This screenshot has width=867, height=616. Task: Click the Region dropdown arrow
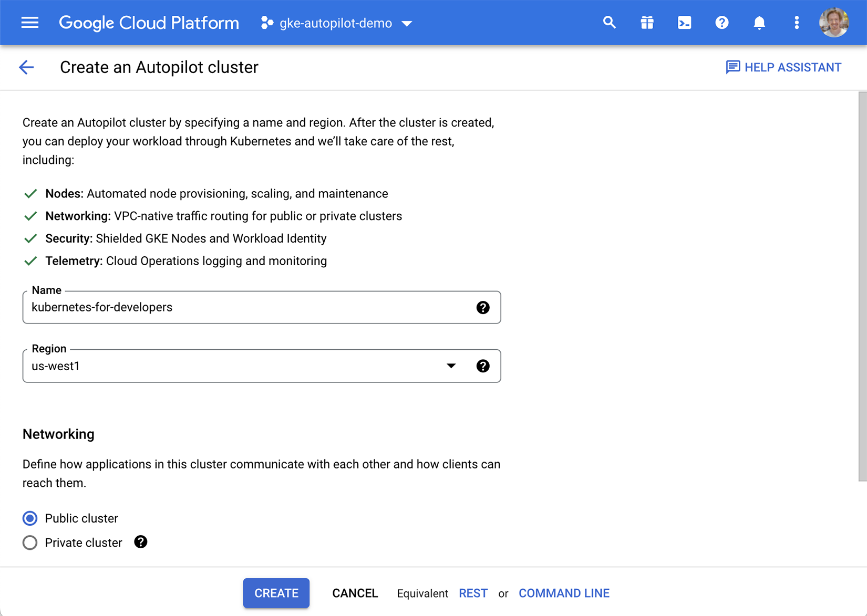coord(451,366)
